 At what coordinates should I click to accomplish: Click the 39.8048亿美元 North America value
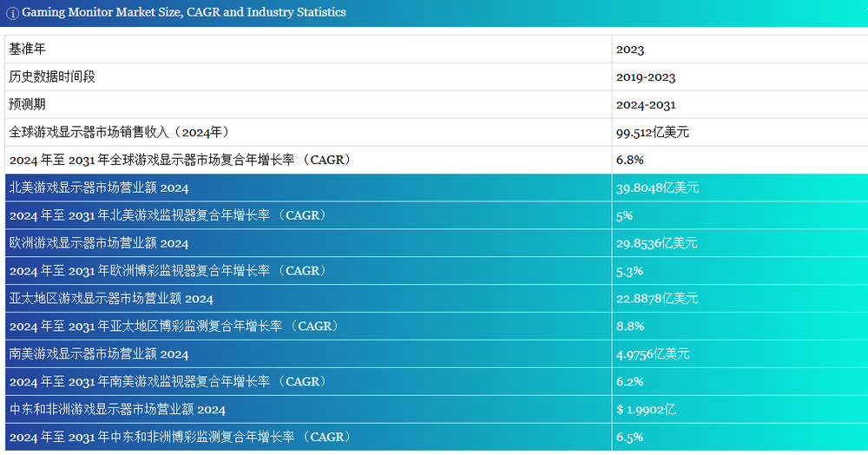pos(658,188)
